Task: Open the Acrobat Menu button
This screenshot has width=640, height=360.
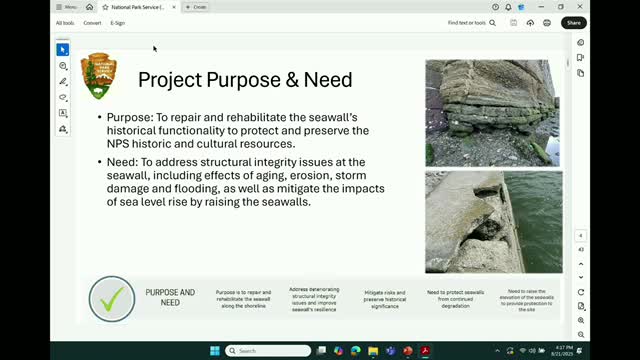Action: (66, 7)
